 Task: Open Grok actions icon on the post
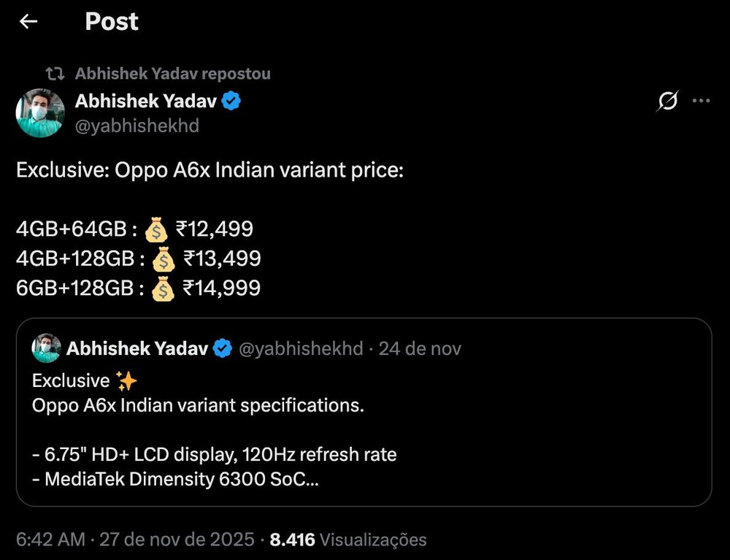667,102
